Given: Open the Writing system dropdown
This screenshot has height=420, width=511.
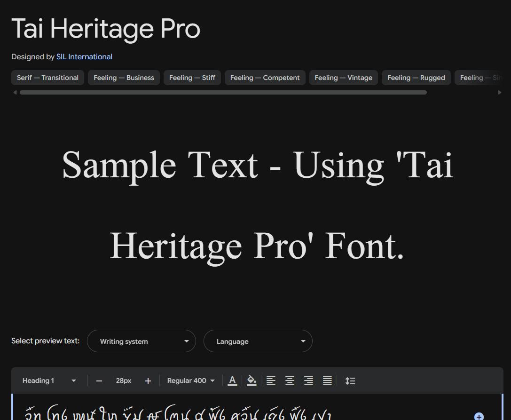Looking at the screenshot, I should click(142, 341).
